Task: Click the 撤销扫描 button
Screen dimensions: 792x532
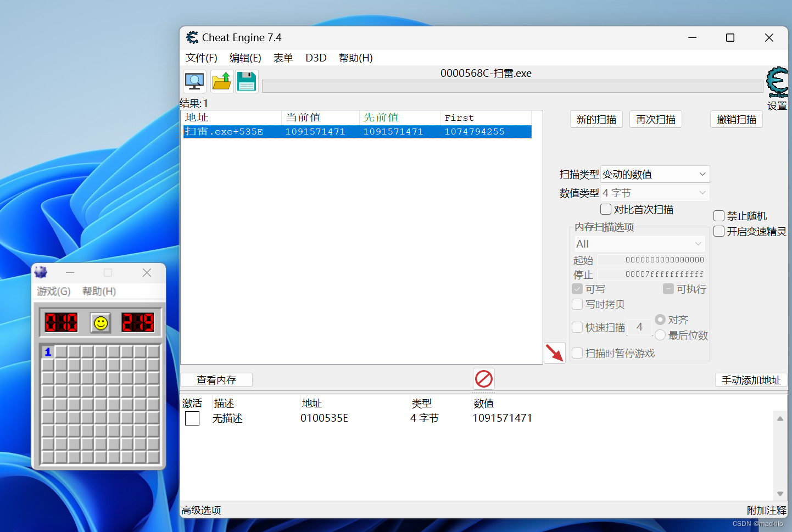Action: pos(737,119)
